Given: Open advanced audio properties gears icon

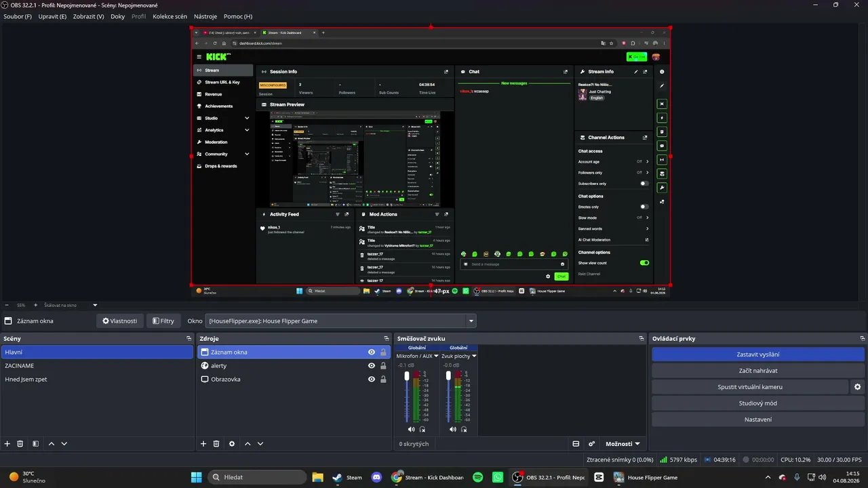Looking at the screenshot, I should (x=592, y=444).
